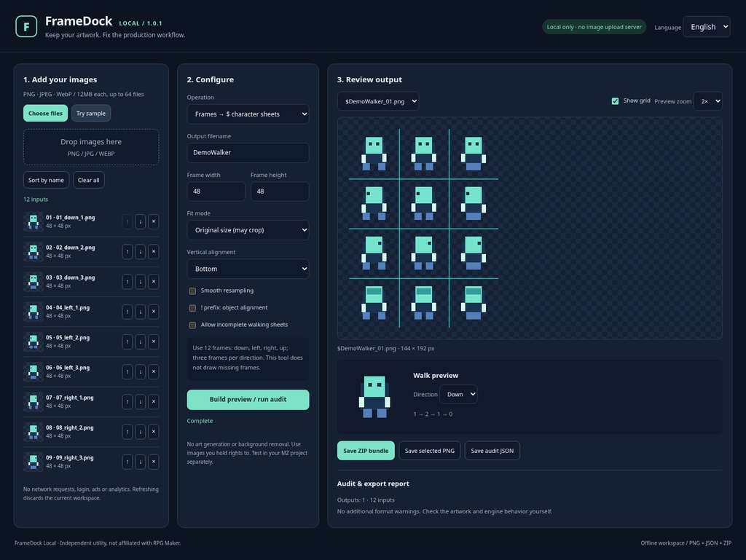Move 05_left_2.png down in the list

pos(141,342)
